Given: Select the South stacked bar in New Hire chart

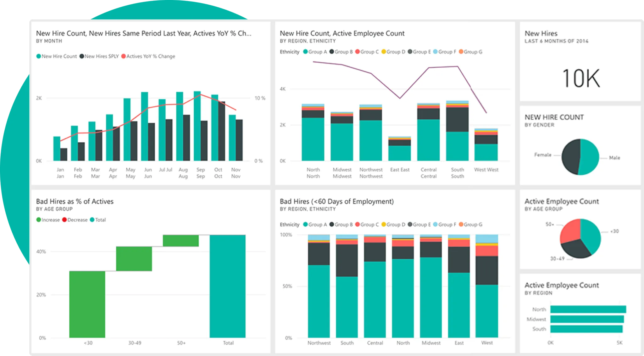Looking at the screenshot, I should (x=457, y=131).
